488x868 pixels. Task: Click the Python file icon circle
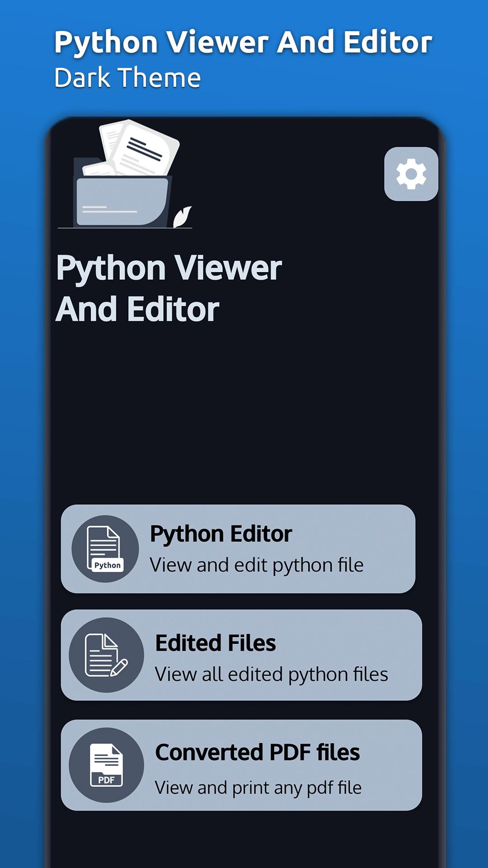coord(105,549)
